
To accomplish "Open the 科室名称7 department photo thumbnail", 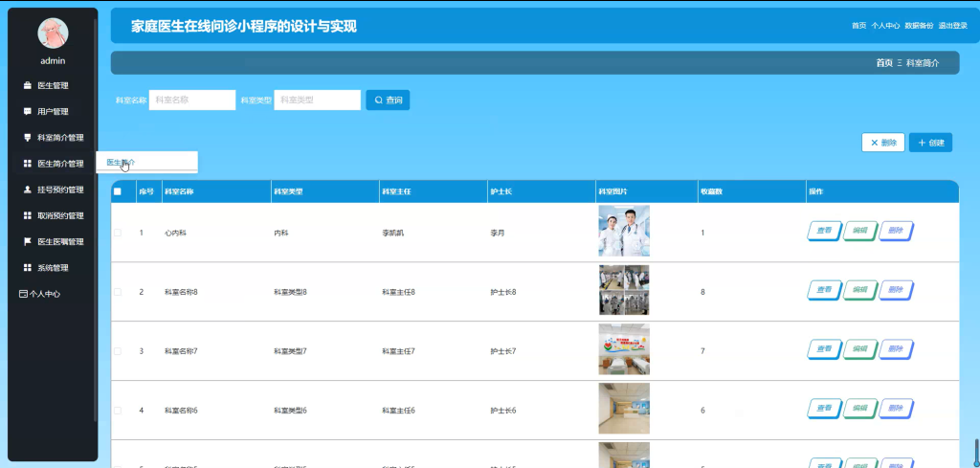I will point(624,349).
